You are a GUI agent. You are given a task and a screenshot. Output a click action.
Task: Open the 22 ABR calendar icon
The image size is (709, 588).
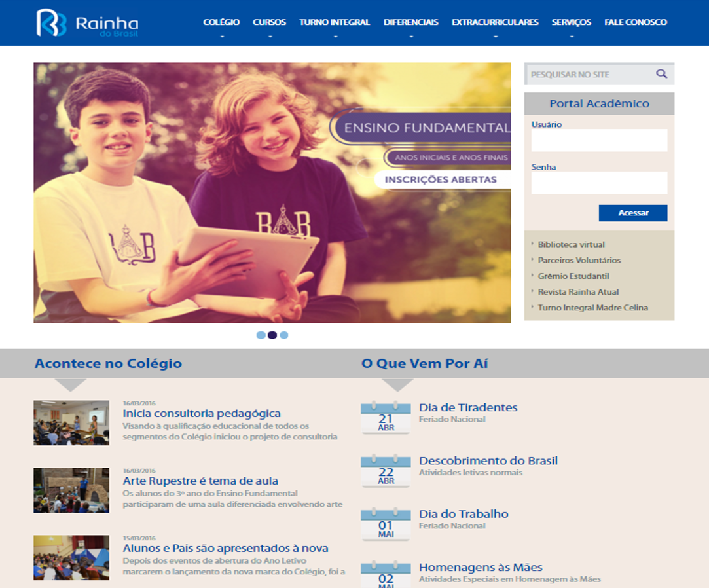(x=386, y=470)
